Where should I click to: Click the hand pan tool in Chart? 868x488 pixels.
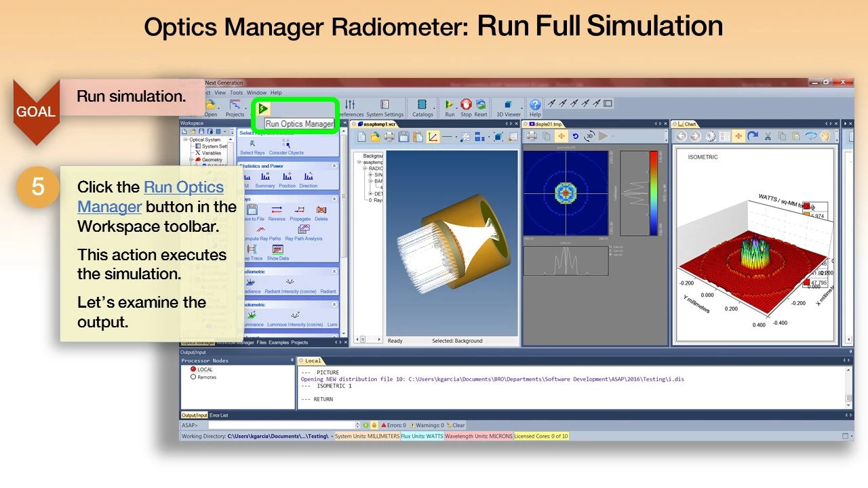click(x=825, y=136)
